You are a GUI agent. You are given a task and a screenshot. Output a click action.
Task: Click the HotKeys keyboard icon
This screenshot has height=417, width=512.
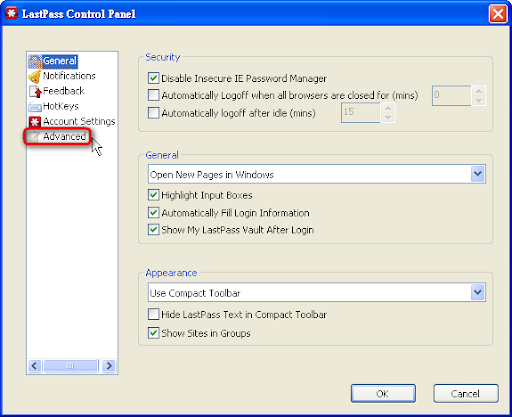[x=35, y=107]
